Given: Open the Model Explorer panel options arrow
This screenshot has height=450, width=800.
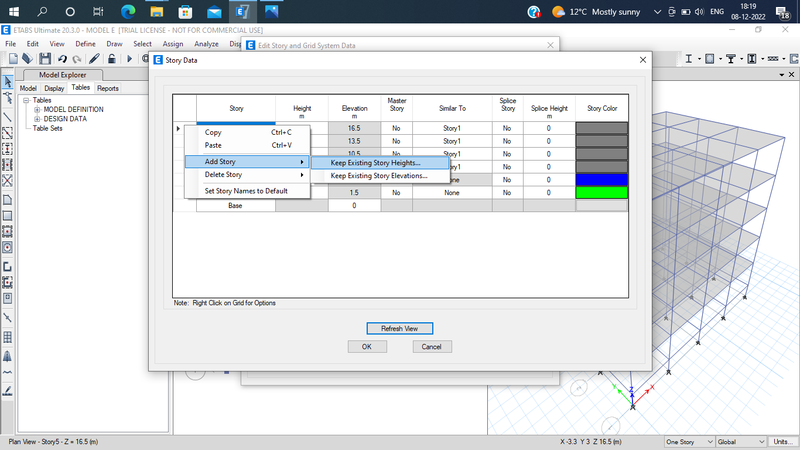Looking at the screenshot, I should click(x=782, y=75).
